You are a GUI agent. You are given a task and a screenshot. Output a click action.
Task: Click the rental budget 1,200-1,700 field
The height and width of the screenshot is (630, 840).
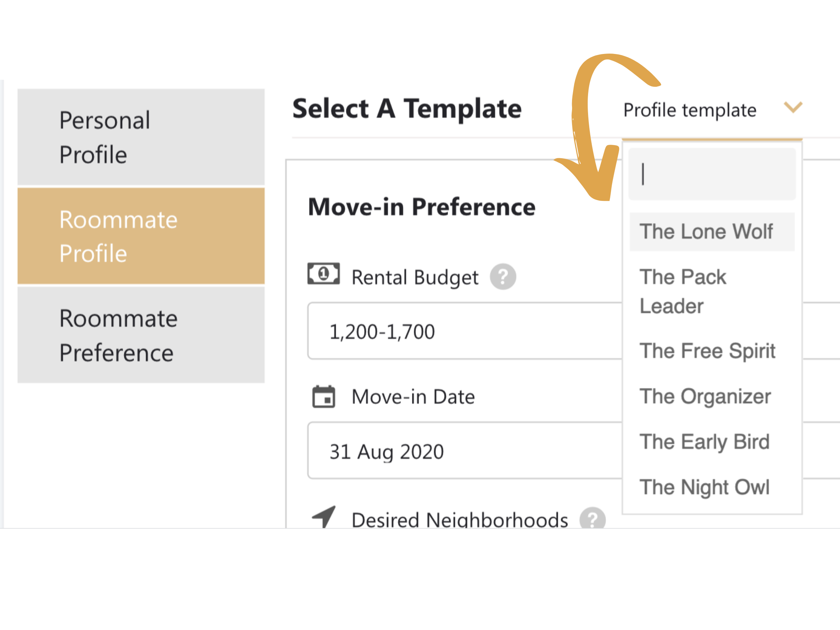(465, 331)
